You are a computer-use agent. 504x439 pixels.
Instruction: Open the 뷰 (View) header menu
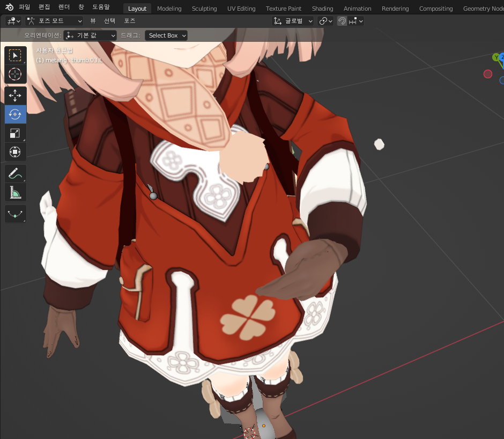(93, 21)
